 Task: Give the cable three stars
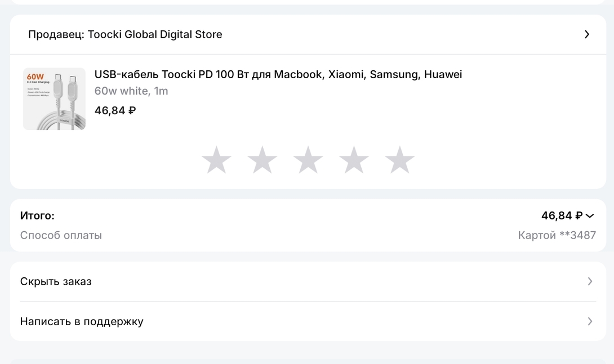pyautogui.click(x=308, y=160)
